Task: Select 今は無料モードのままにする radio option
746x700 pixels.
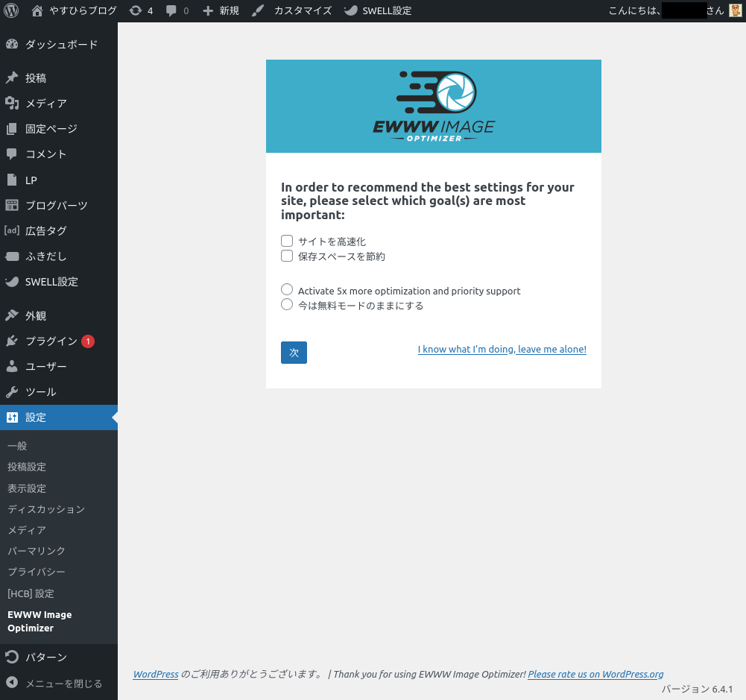Action: (287, 304)
